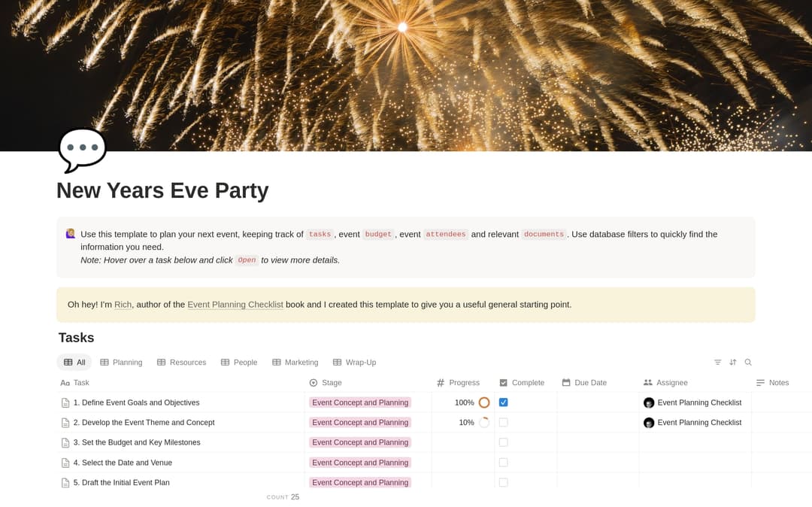Click the inline 'documents' code tag
Screen dimensions: 812x507
(x=544, y=234)
